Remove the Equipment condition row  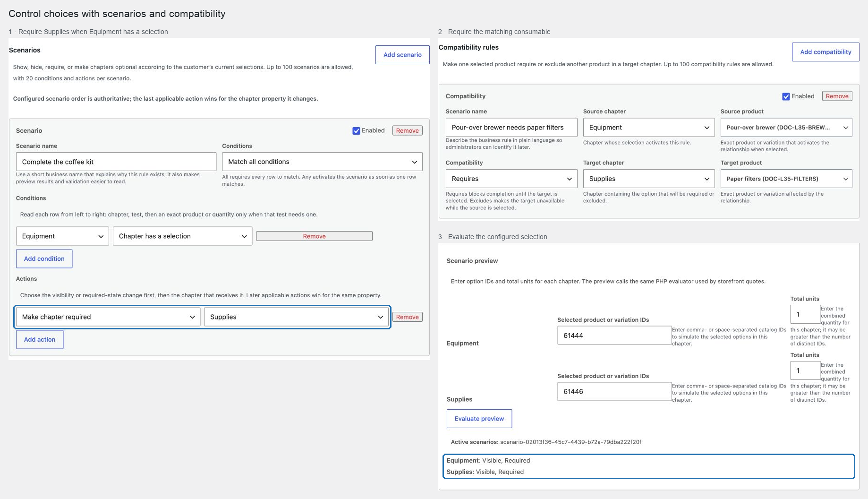(314, 236)
